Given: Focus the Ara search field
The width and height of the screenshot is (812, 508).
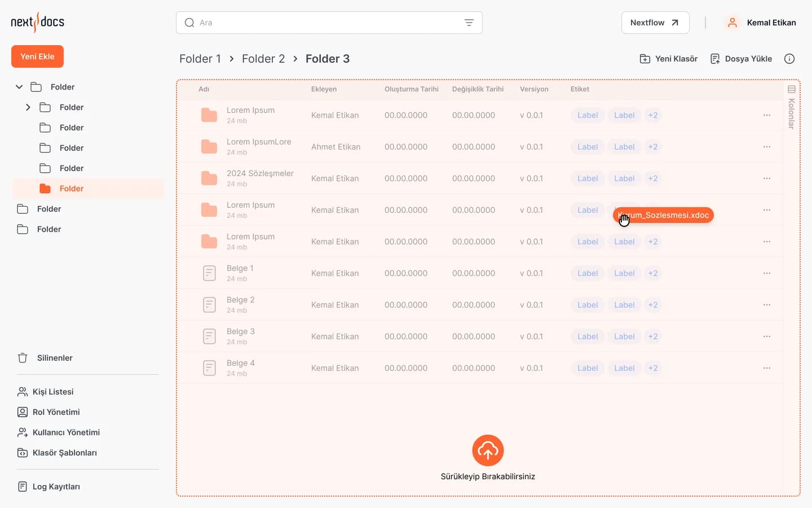Looking at the screenshot, I should [329, 23].
